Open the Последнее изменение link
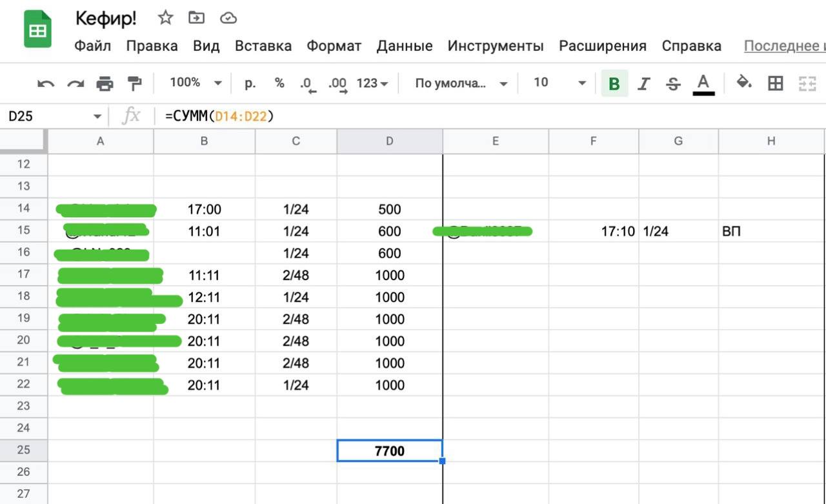The height and width of the screenshot is (504, 826). point(785,46)
